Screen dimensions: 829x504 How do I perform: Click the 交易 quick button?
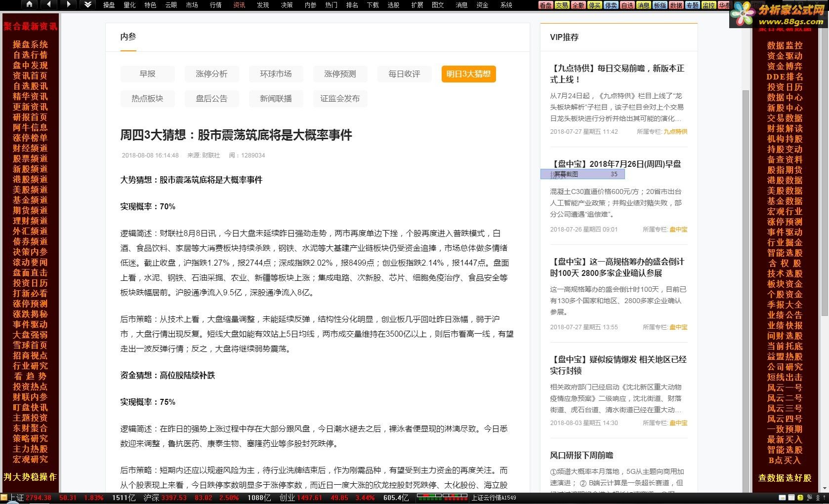coord(562,5)
